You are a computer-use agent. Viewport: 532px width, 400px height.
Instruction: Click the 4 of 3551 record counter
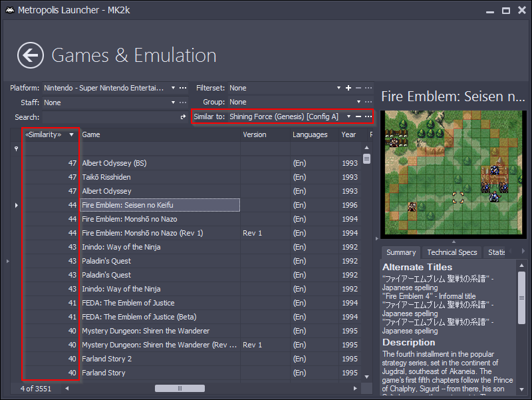(36, 389)
